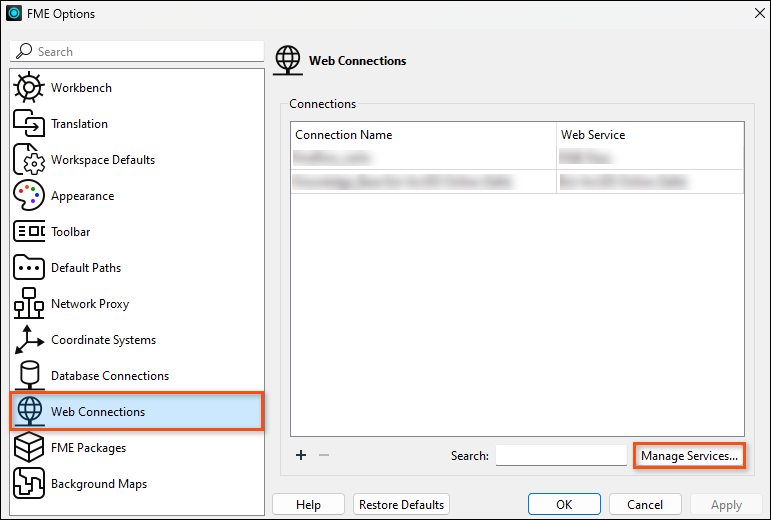Add a new web connection with plus
This screenshot has height=520, width=771.
[x=301, y=455]
